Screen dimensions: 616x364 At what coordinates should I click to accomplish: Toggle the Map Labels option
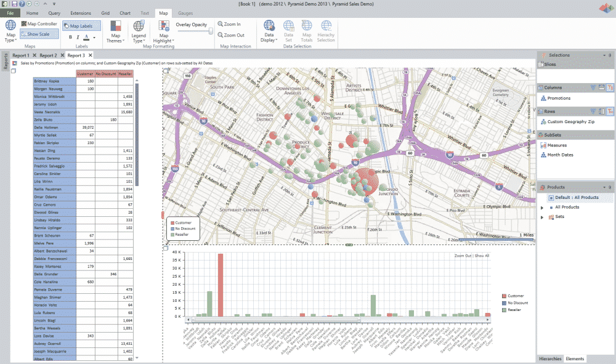point(78,26)
